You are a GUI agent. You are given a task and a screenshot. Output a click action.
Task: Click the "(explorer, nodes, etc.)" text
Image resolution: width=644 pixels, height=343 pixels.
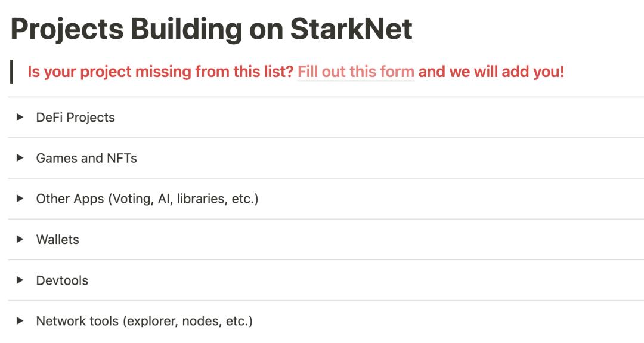click(x=187, y=321)
